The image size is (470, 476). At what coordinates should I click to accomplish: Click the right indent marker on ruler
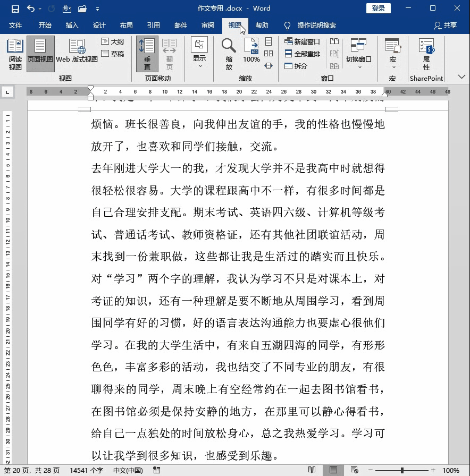384,95
